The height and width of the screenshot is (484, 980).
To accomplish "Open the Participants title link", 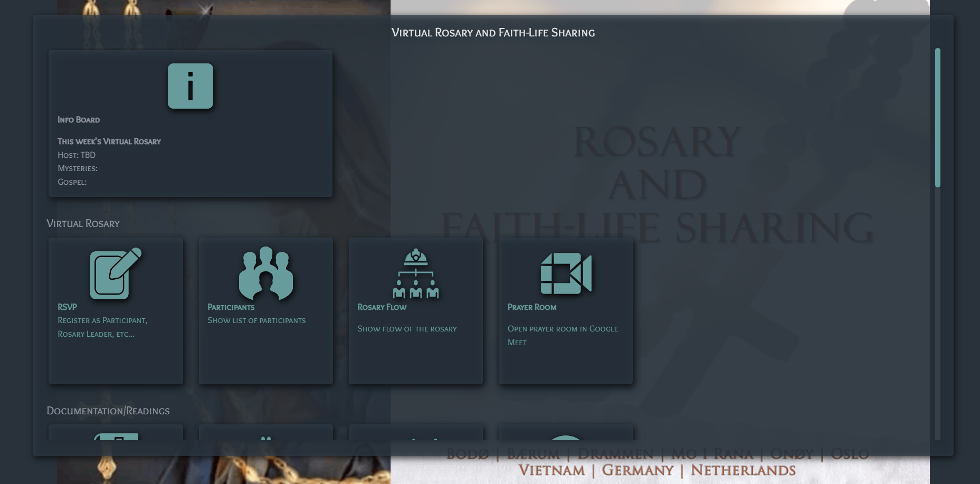I will tap(231, 307).
